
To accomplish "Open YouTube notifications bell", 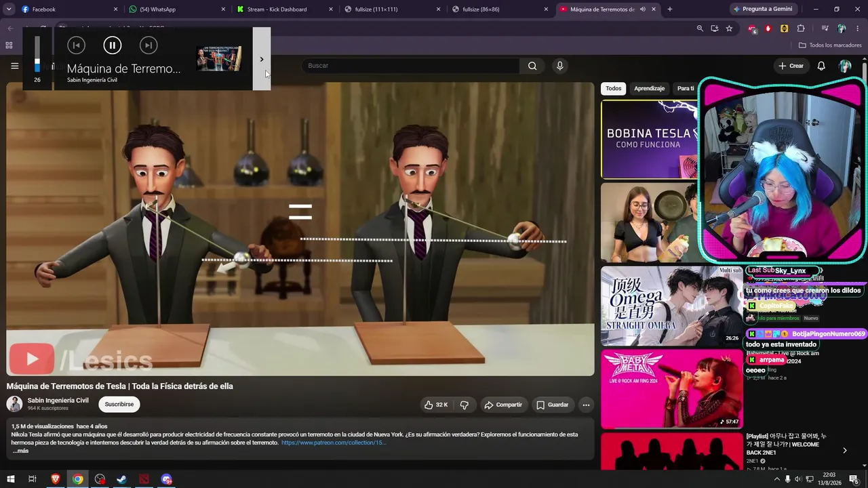I will click(821, 66).
